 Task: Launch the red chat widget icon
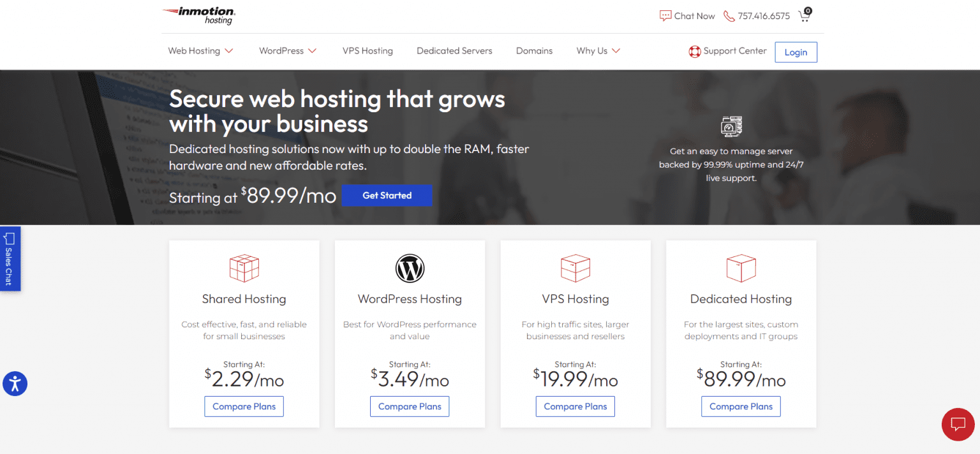[x=958, y=424]
